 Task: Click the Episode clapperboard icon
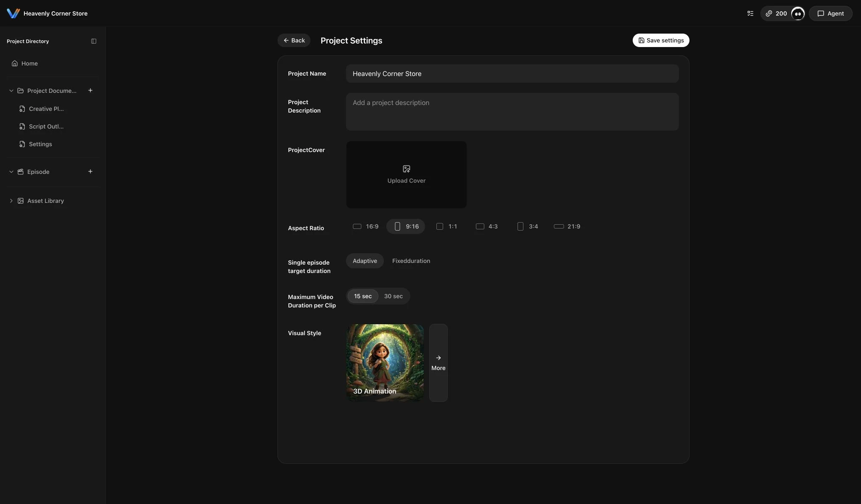[21, 172]
